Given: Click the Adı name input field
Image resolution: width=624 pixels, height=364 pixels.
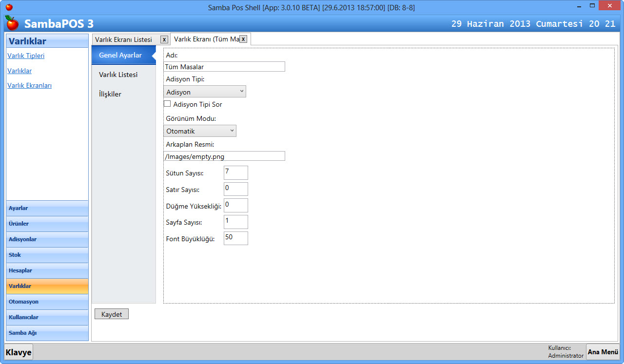Looking at the screenshot, I should coord(224,67).
